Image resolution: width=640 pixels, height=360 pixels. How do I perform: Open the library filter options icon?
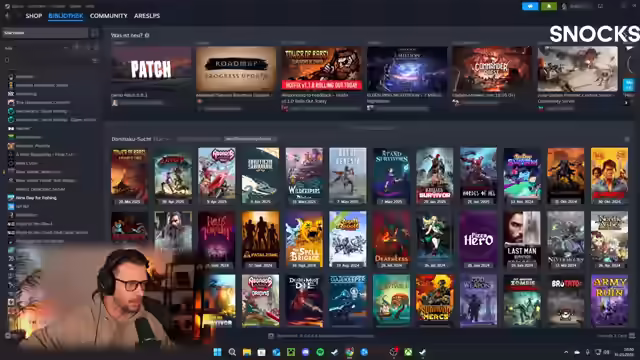95,60
